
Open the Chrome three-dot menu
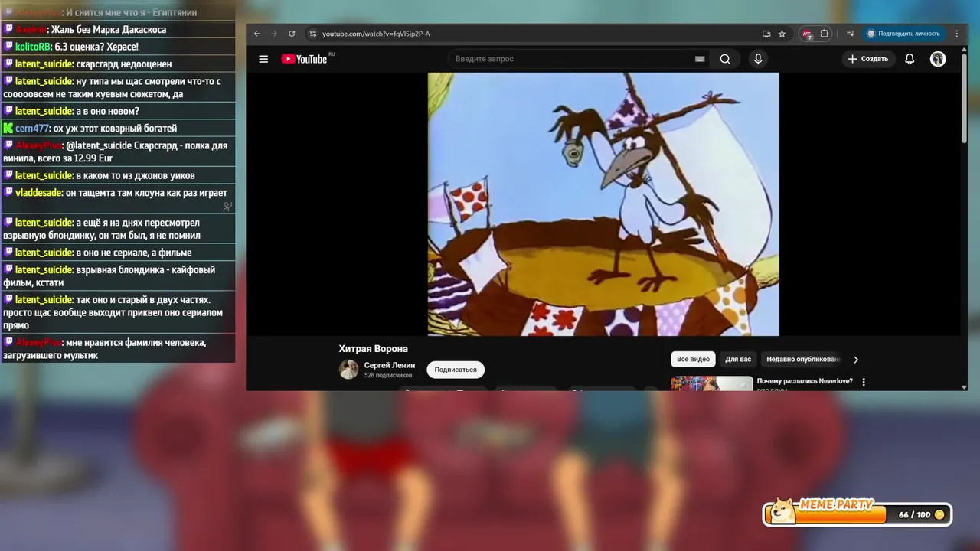click(x=957, y=34)
